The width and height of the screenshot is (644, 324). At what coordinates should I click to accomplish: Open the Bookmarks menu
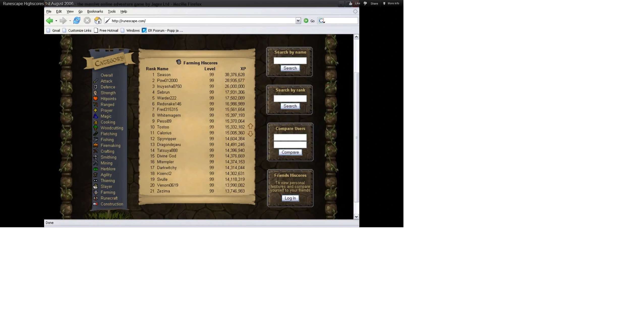[x=95, y=11]
